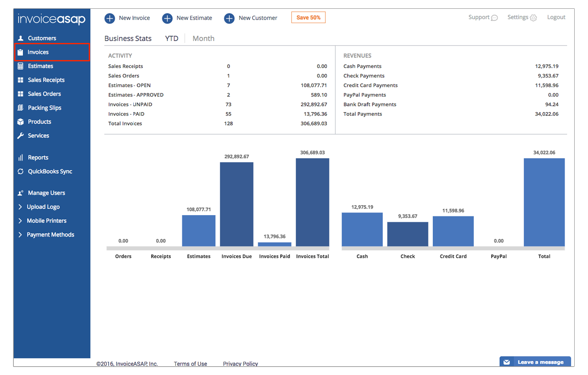Expand the Mobile Printers chevron
The image size is (588, 375).
click(x=20, y=221)
